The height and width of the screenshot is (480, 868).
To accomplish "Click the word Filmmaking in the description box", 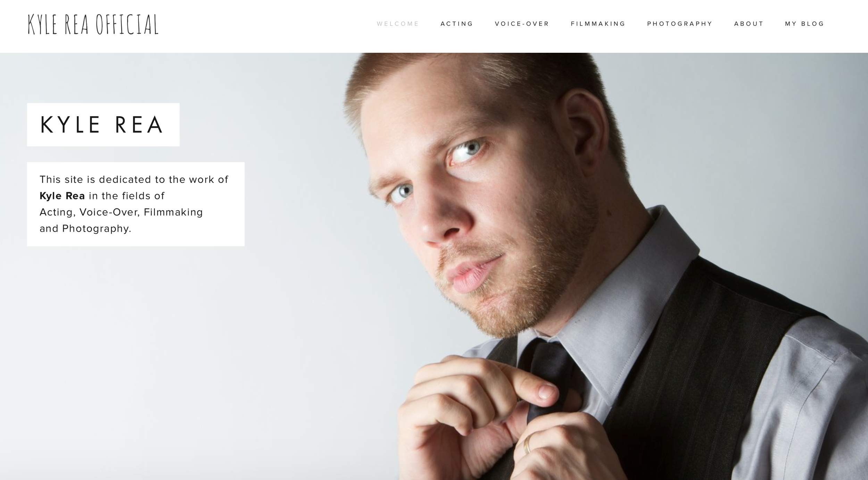I will tap(173, 212).
